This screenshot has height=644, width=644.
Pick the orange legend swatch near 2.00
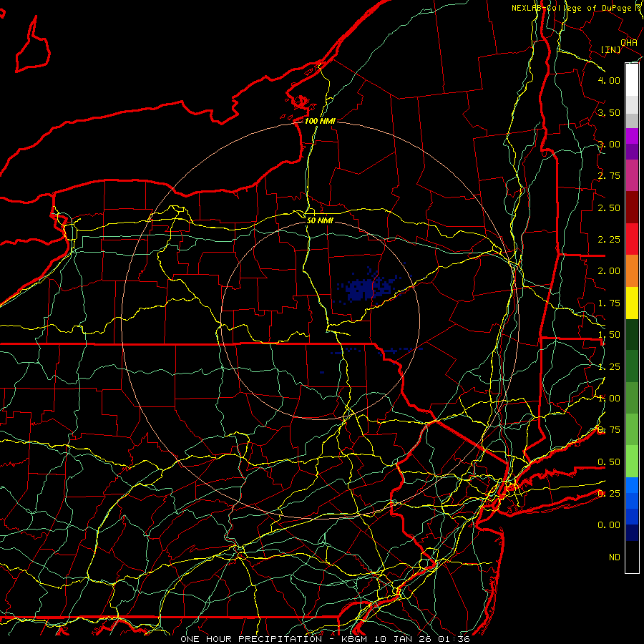click(632, 271)
